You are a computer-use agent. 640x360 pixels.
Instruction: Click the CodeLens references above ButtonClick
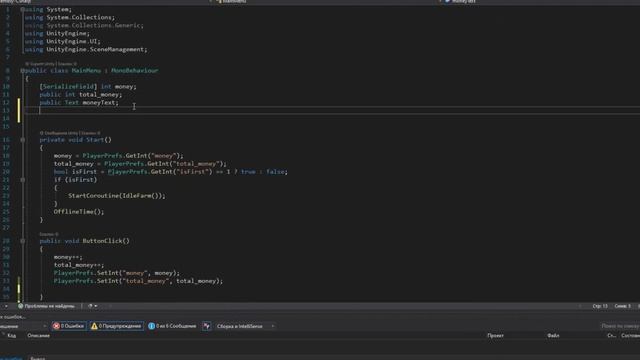click(x=49, y=234)
